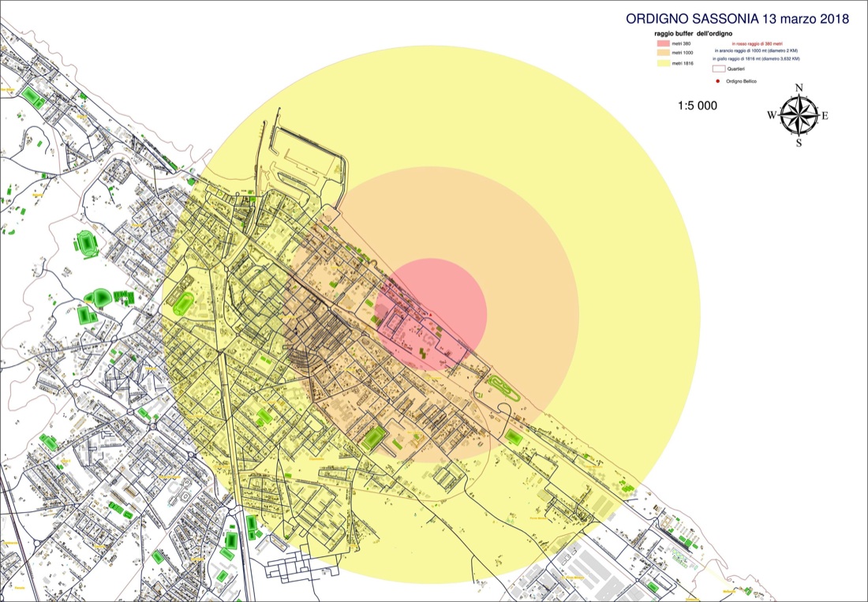Image resolution: width=868 pixels, height=602 pixels.
Task: Click the Quartieri legend outline box
Action: (717, 69)
